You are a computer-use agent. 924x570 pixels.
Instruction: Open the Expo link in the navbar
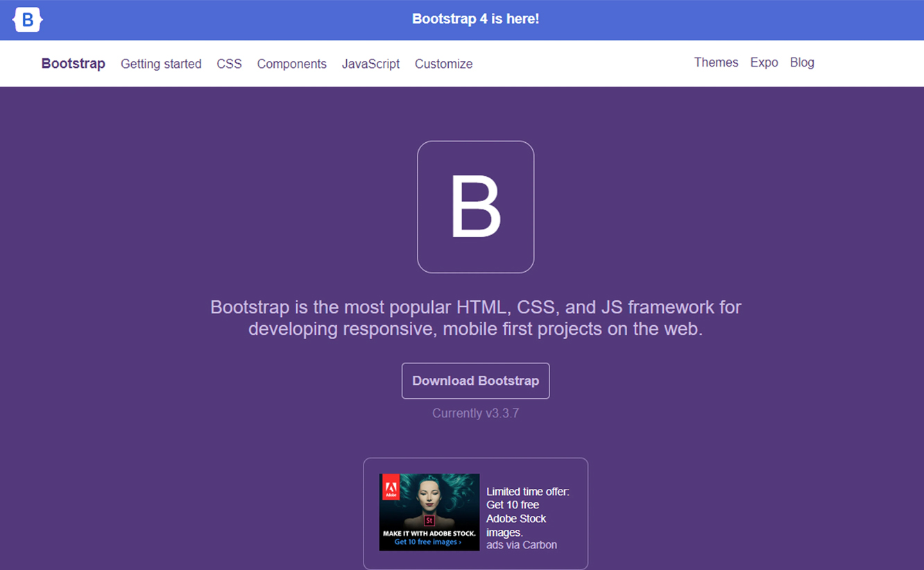[x=764, y=62]
